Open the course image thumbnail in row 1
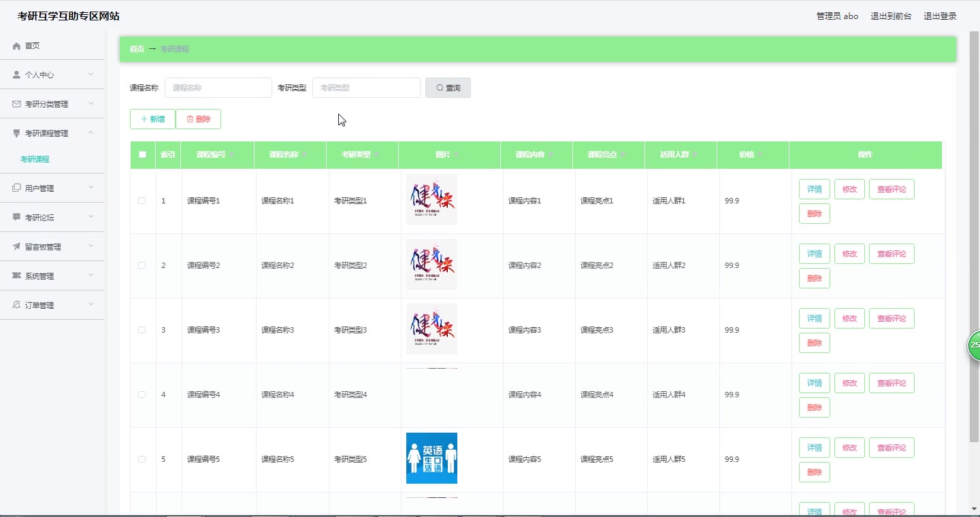980x517 pixels. tap(431, 200)
